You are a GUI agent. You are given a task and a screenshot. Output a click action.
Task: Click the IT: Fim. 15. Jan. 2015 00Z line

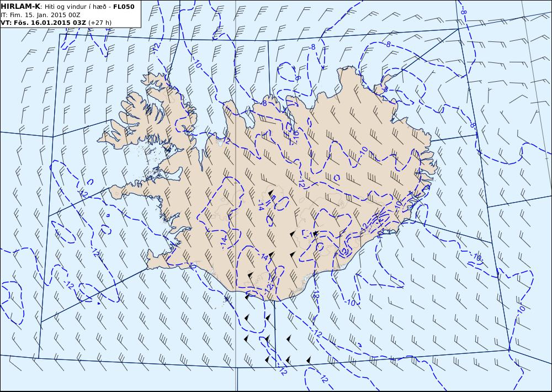click(x=40, y=15)
